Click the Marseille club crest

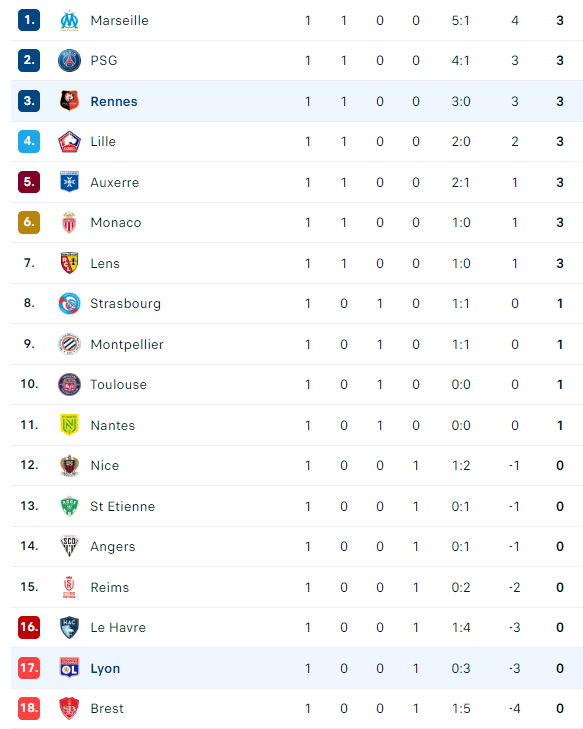[x=69, y=20]
